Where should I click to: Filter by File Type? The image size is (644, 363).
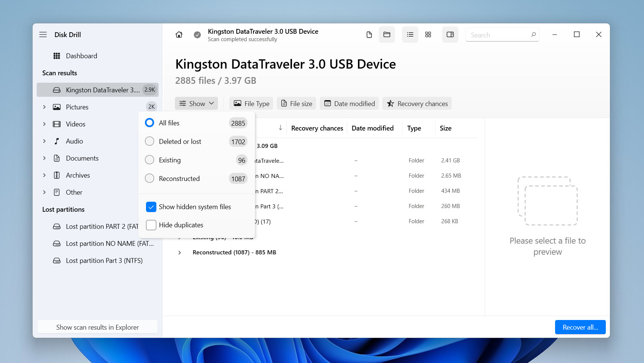(x=251, y=103)
